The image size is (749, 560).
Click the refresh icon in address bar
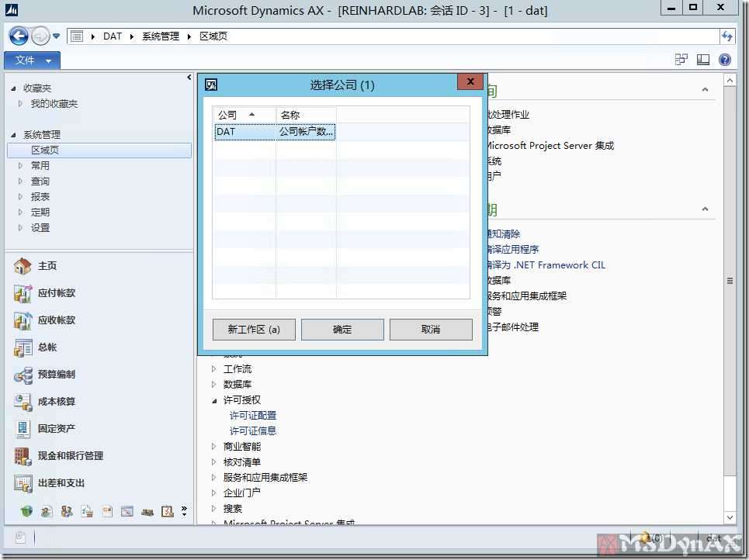(x=726, y=36)
